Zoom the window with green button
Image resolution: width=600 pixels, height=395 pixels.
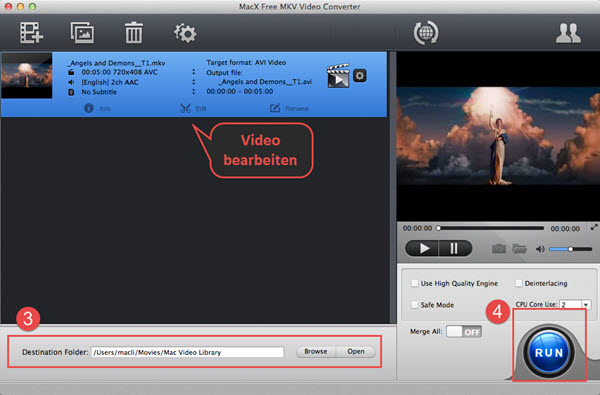point(33,6)
